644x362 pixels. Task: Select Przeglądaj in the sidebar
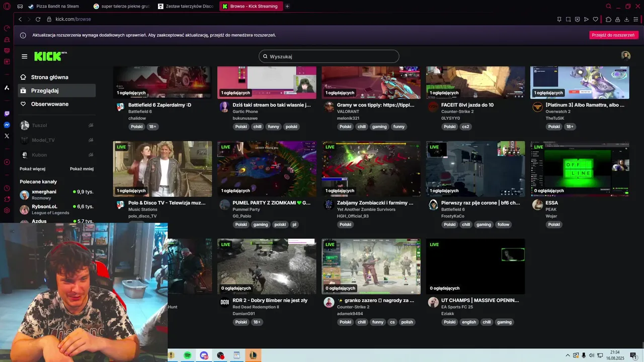tap(56, 90)
